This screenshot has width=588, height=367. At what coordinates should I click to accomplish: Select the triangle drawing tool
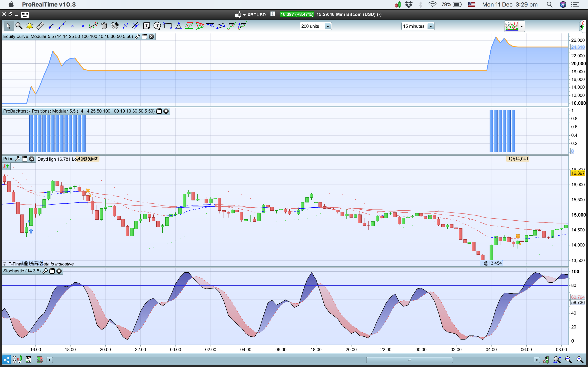(x=179, y=26)
